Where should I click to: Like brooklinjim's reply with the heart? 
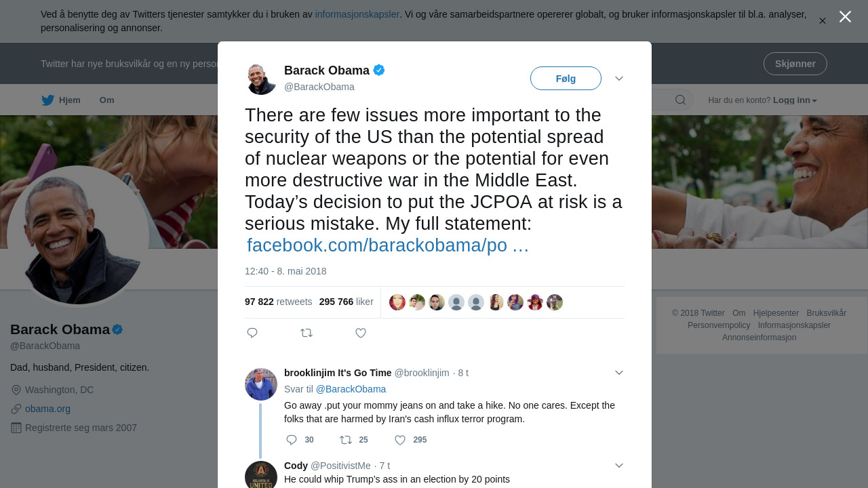point(400,440)
